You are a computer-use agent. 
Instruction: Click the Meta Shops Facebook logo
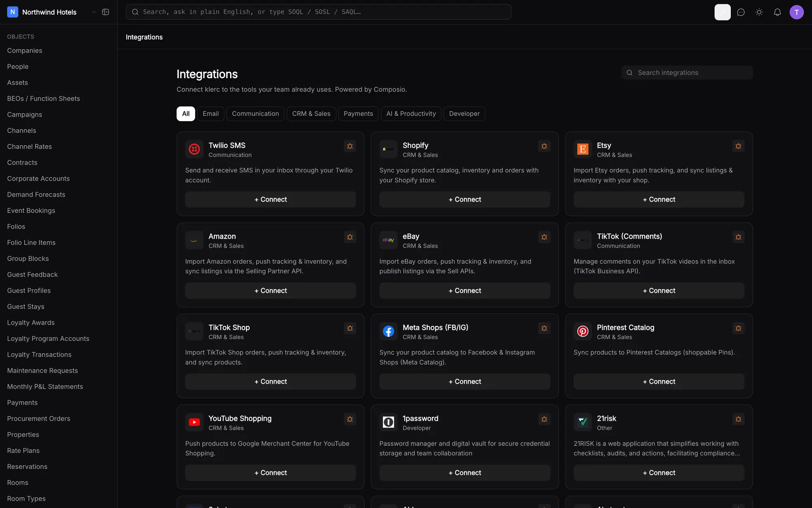[x=388, y=331]
